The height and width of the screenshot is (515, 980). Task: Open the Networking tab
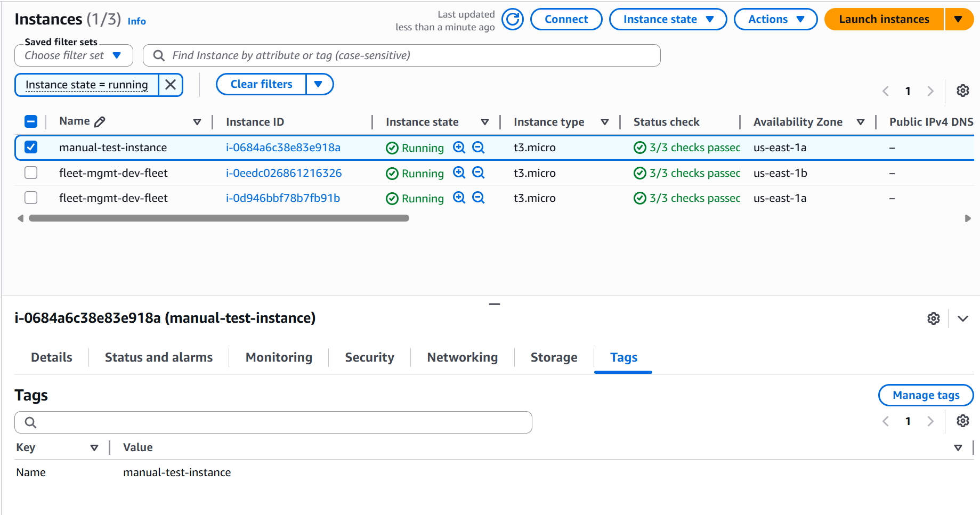(463, 357)
